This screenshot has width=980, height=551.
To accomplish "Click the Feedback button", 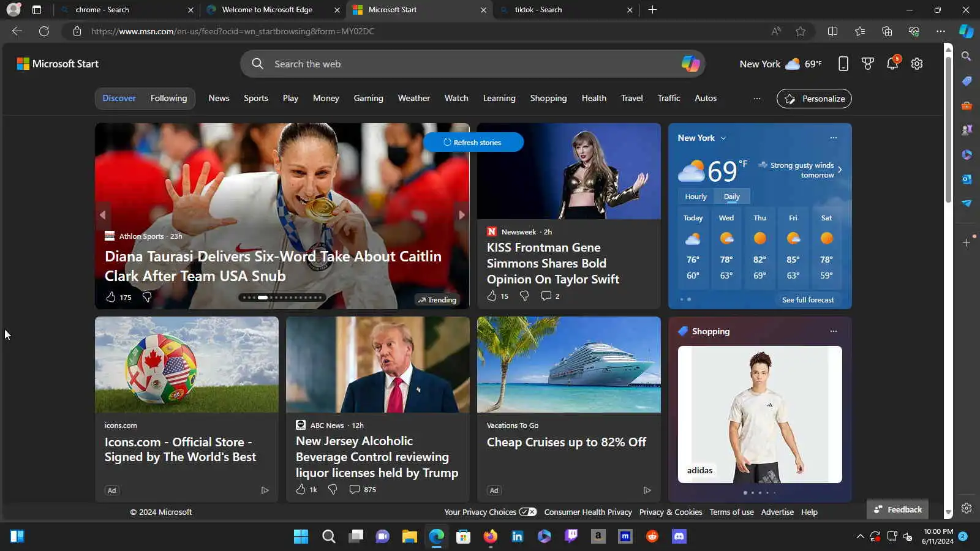I will (898, 509).
